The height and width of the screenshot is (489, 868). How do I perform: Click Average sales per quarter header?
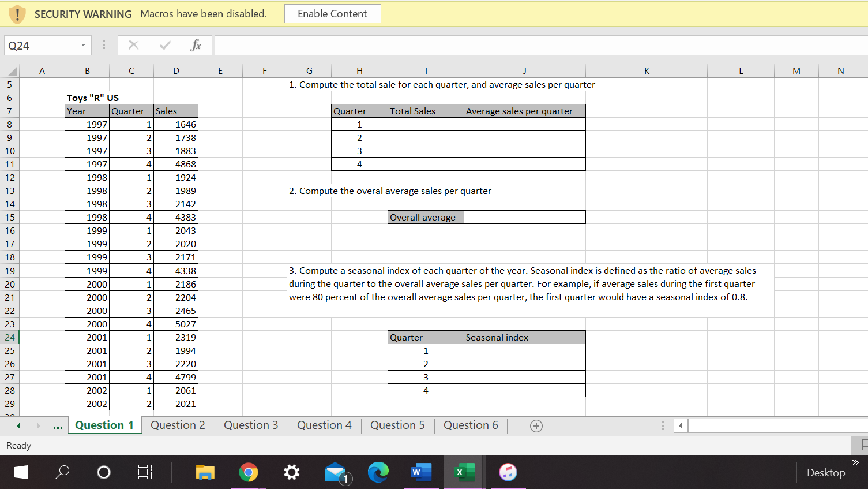(525, 111)
